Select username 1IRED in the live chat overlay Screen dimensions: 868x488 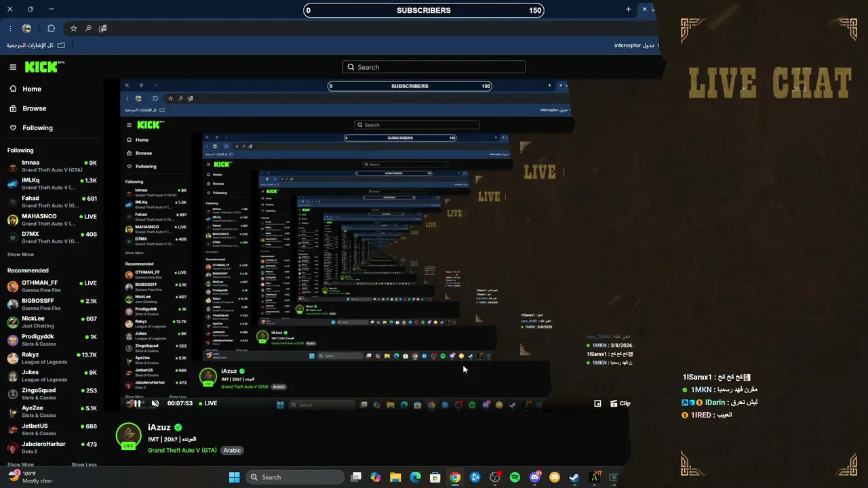coord(701,415)
